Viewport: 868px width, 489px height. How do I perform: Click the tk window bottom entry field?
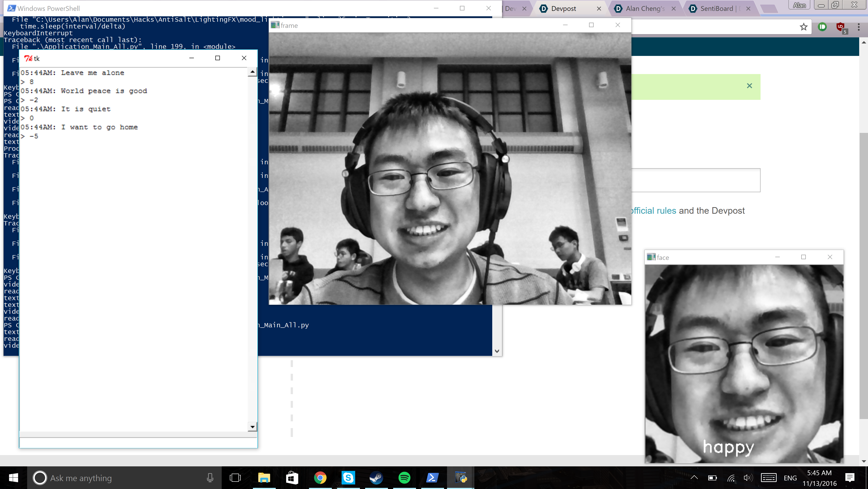point(138,442)
